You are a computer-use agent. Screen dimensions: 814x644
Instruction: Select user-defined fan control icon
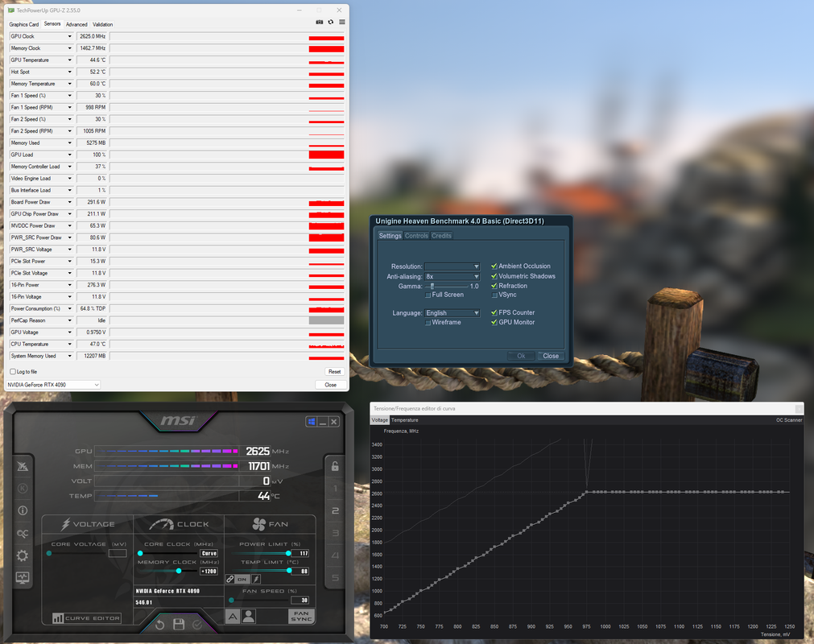[249, 617]
